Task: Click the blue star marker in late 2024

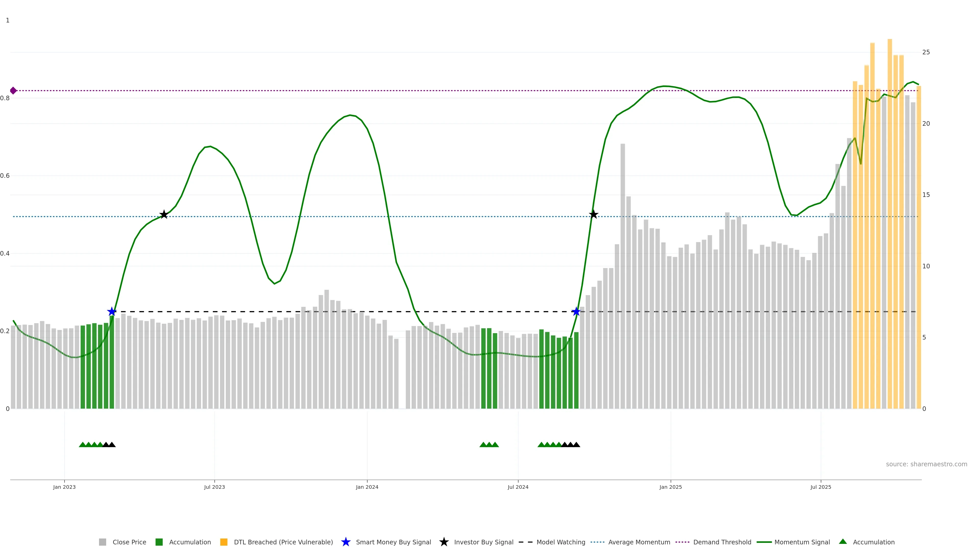Action: 576,312
